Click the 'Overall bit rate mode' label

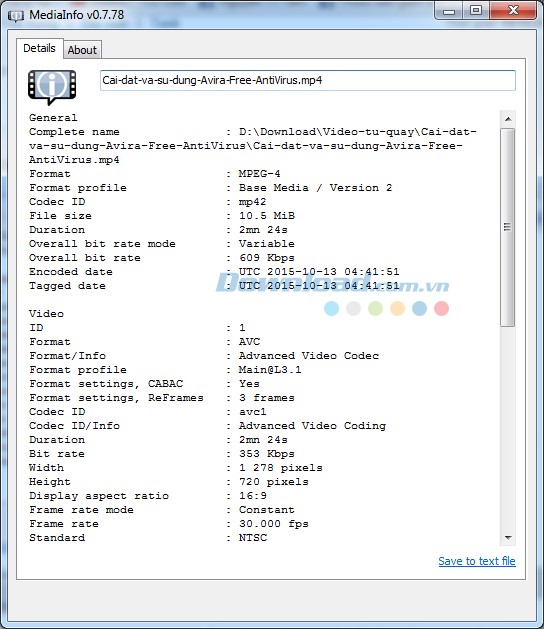pyautogui.click(x=102, y=244)
